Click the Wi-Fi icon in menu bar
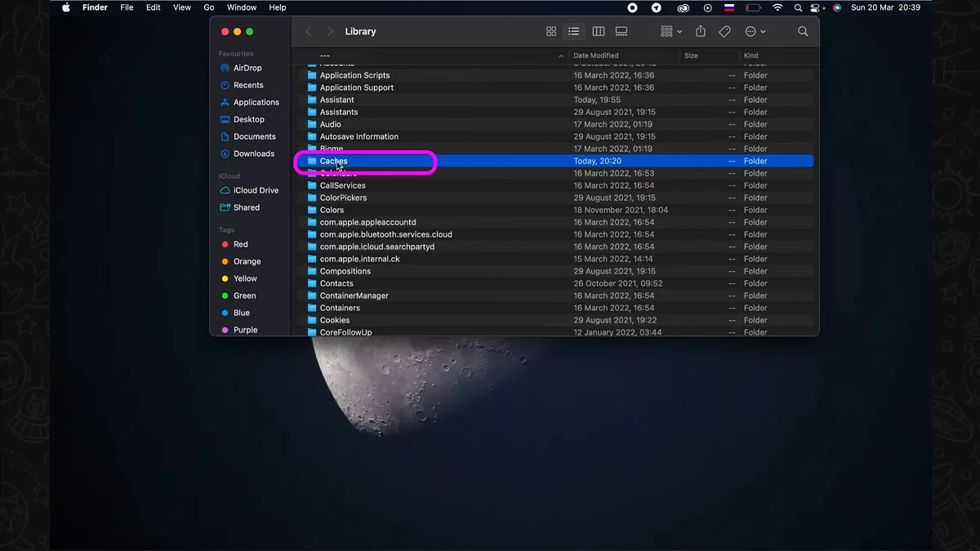The image size is (980, 551). (777, 7)
